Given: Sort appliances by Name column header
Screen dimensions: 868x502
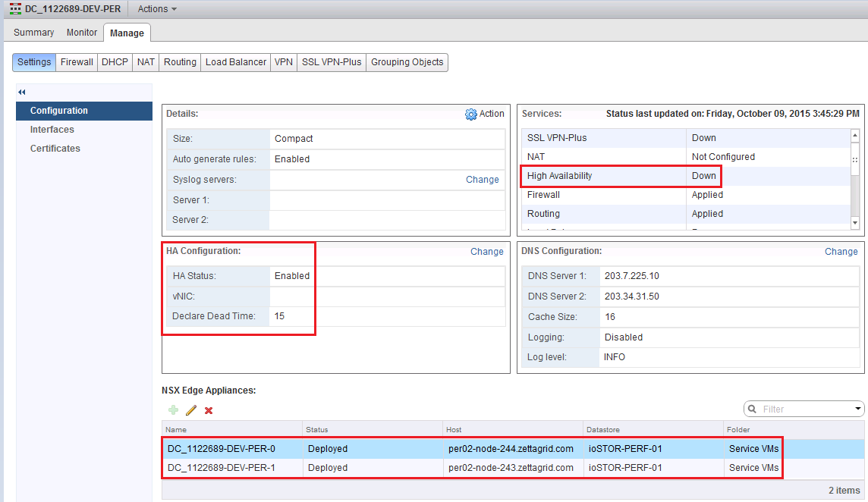Looking at the screenshot, I should pos(232,429).
